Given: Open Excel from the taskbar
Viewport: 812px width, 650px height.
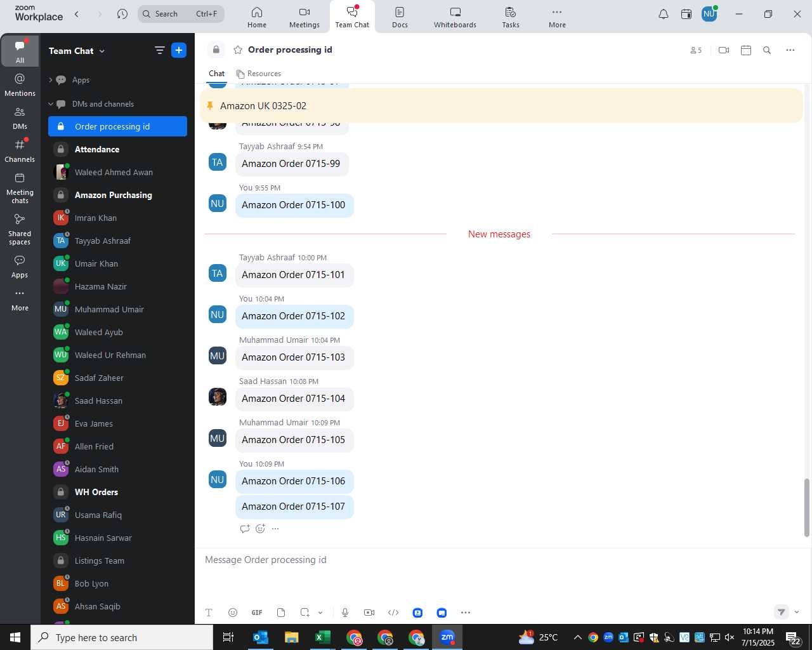Looking at the screenshot, I should coord(323,637).
